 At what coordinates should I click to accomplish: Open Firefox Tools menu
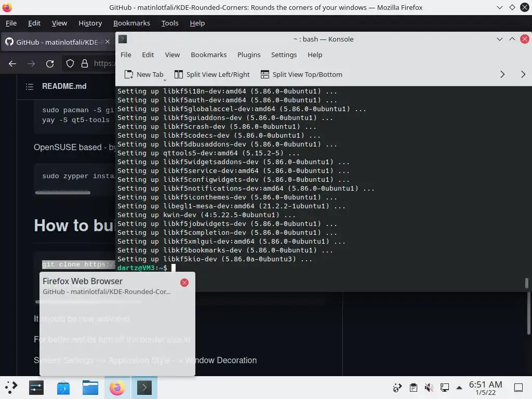click(170, 23)
